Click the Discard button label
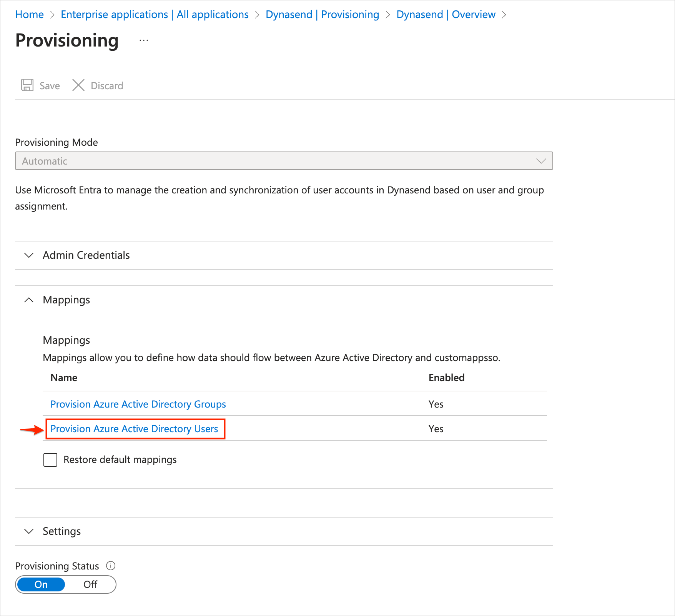The height and width of the screenshot is (616, 675). 107,86
